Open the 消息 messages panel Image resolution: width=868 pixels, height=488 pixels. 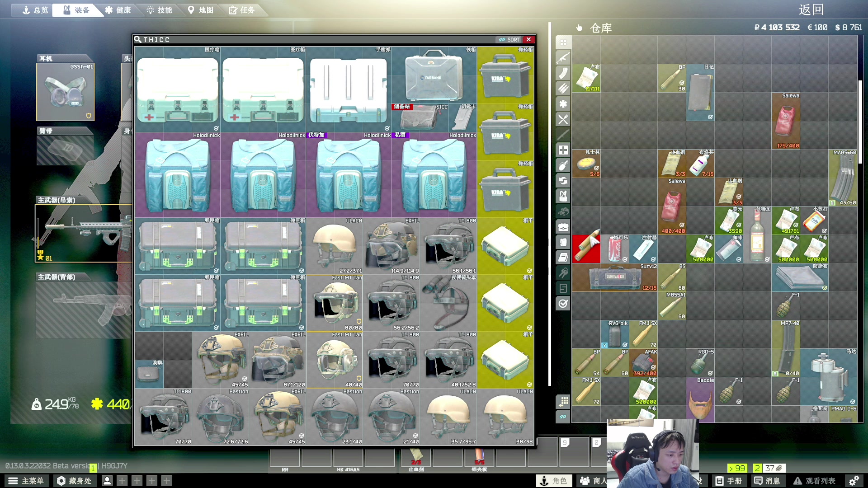(767, 481)
